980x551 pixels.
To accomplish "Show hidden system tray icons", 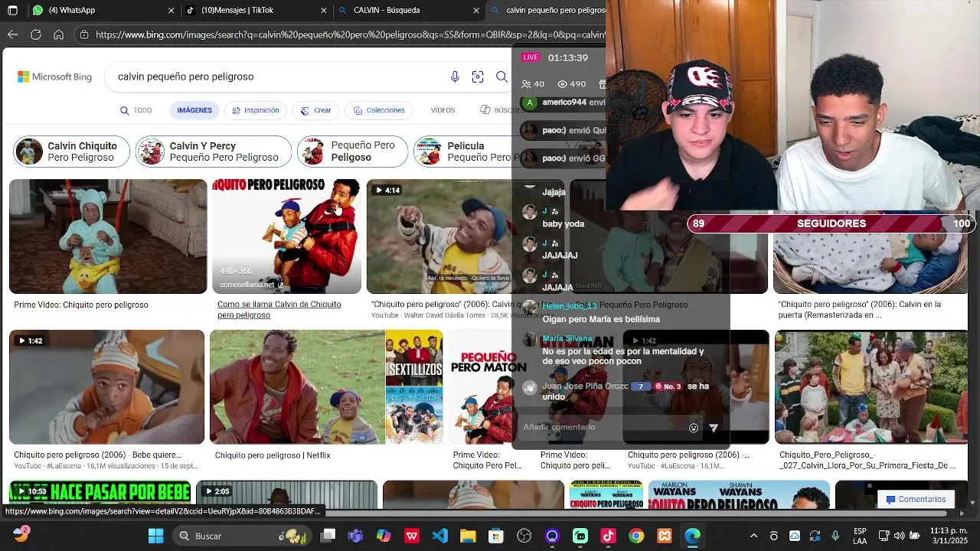I will point(753,536).
